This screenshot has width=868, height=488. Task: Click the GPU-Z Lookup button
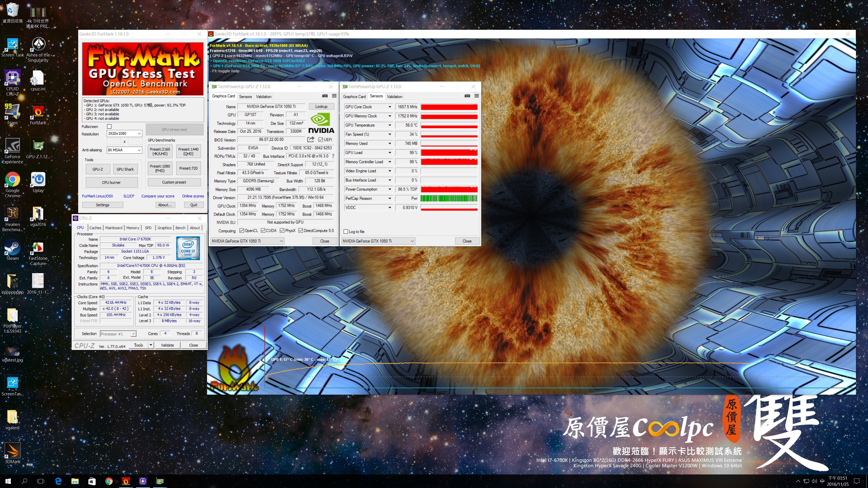(x=321, y=106)
